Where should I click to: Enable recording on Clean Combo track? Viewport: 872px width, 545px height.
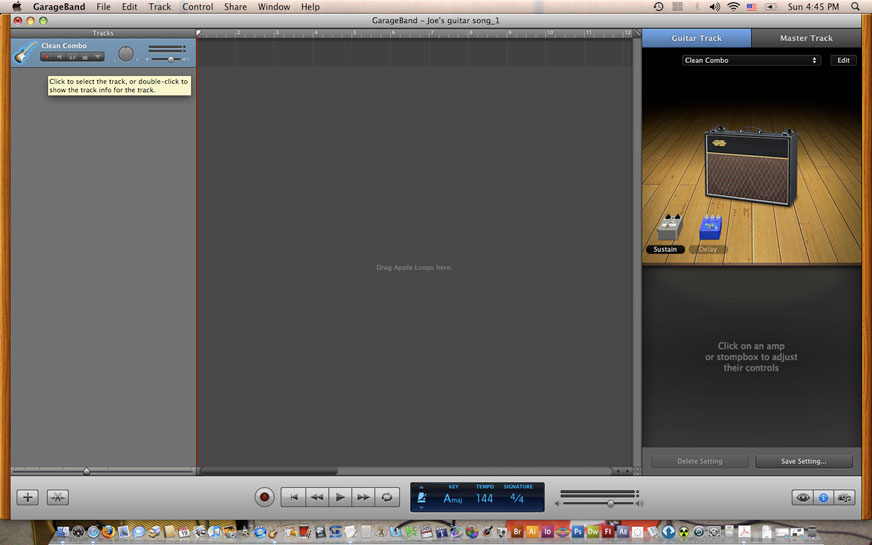click(46, 57)
